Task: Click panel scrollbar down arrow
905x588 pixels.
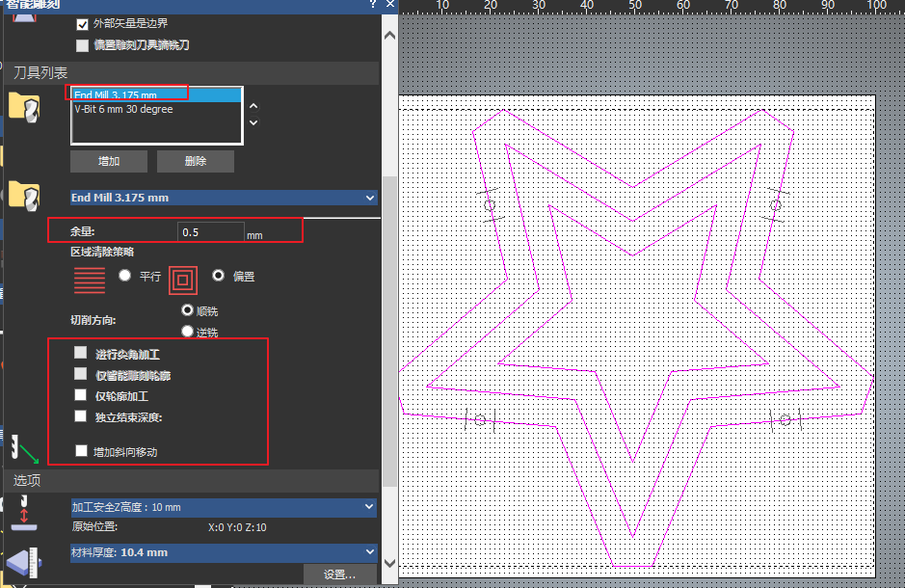Action: [390, 563]
